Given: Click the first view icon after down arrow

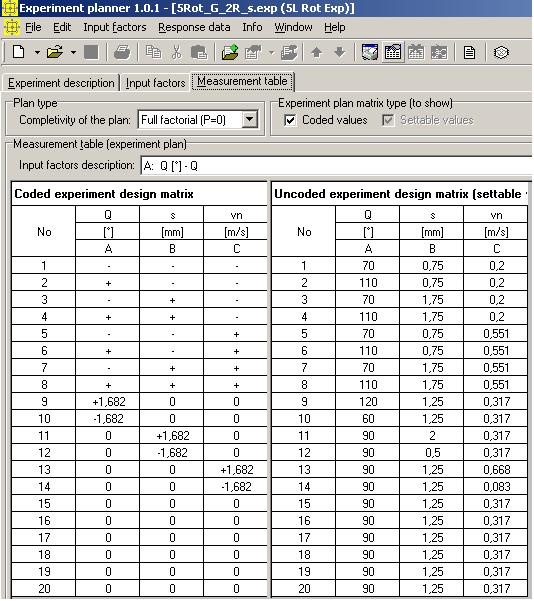Looking at the screenshot, I should 370,52.
